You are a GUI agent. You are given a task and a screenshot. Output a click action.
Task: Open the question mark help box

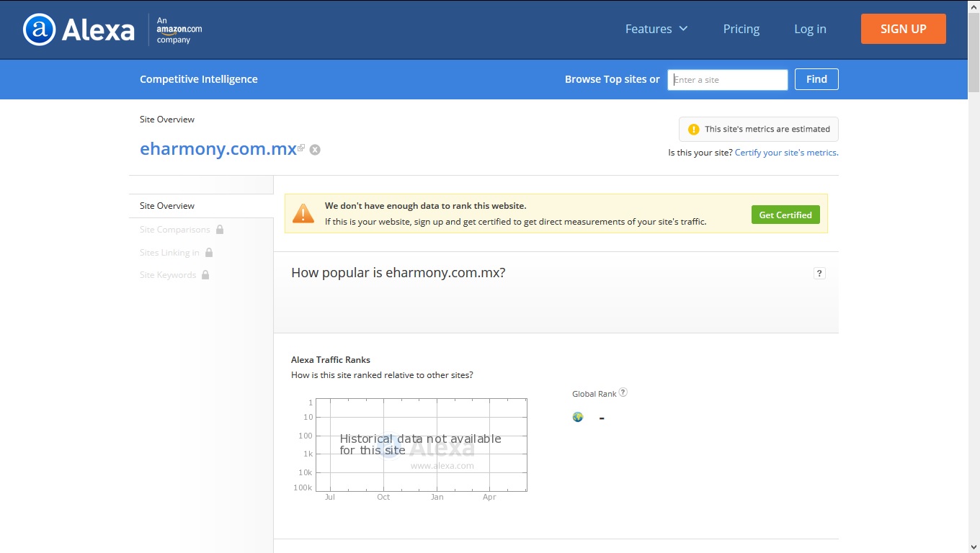click(x=819, y=274)
